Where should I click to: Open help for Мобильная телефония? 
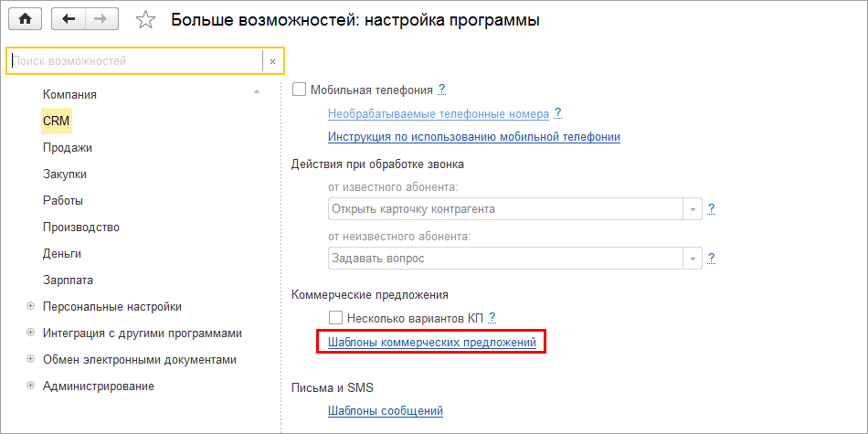[x=441, y=90]
